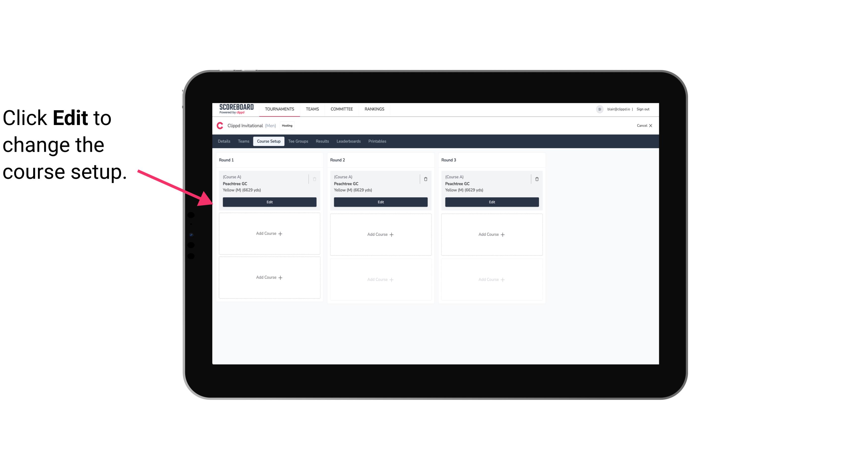Click the delete icon for Round 1 course
The height and width of the screenshot is (467, 868).
click(315, 179)
